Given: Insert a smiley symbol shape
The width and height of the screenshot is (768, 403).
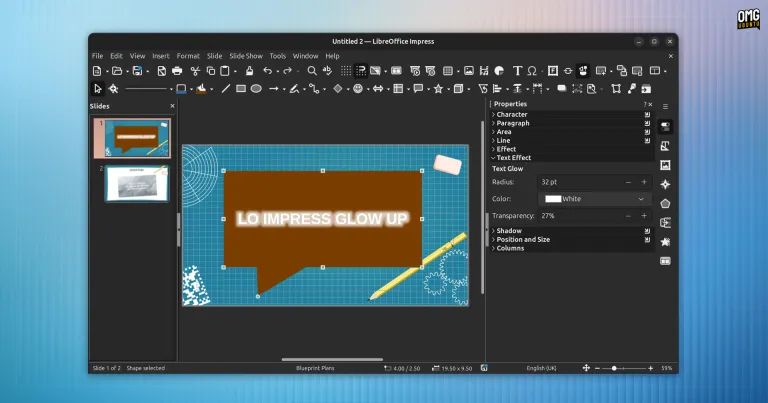Looking at the screenshot, I should tap(358, 89).
